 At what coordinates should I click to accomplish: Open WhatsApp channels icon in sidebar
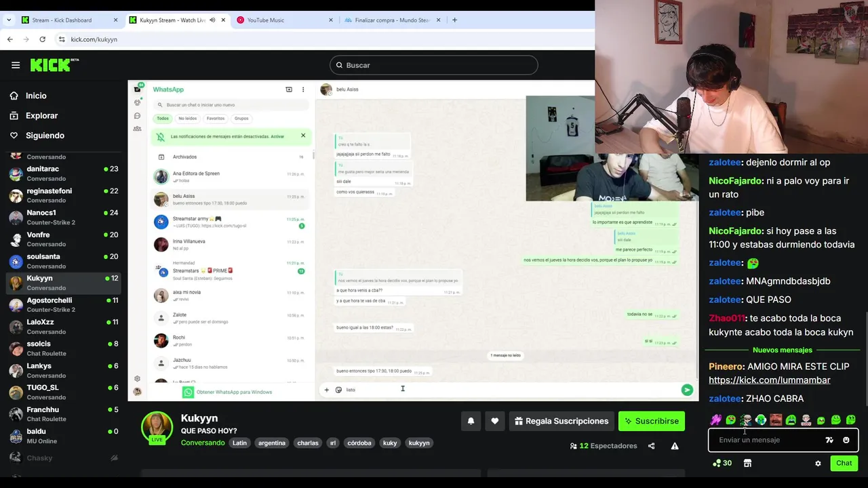(x=138, y=116)
